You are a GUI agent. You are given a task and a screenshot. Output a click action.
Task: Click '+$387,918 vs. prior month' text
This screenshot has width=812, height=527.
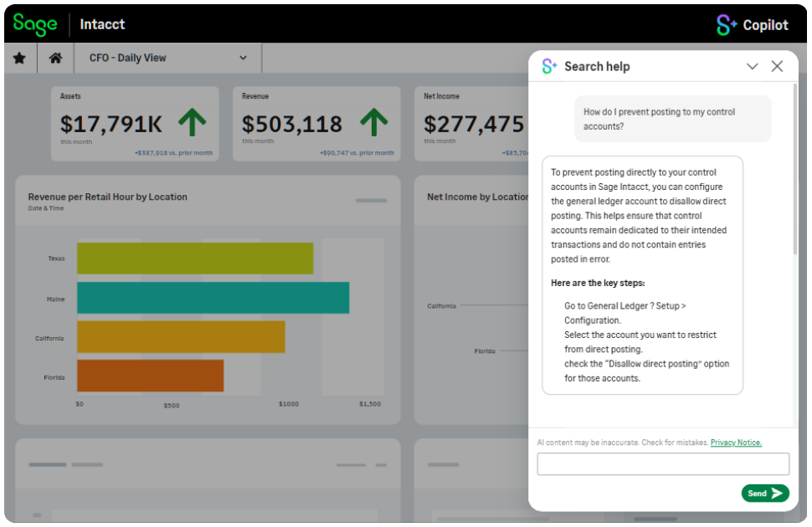(x=173, y=153)
